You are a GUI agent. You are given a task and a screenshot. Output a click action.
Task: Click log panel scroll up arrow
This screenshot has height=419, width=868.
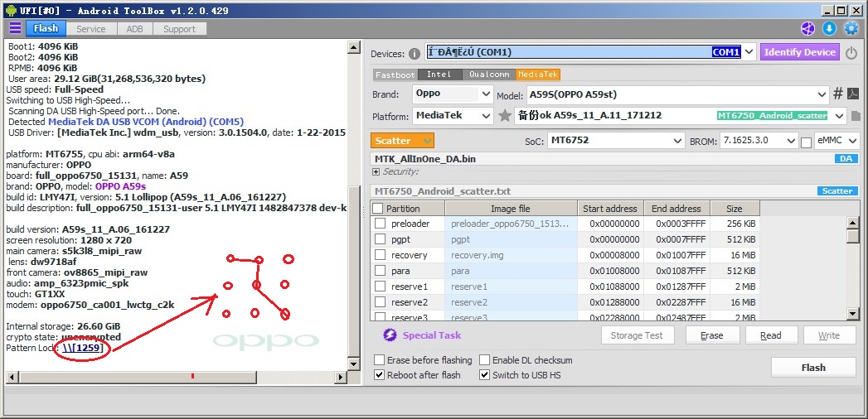tap(354, 48)
